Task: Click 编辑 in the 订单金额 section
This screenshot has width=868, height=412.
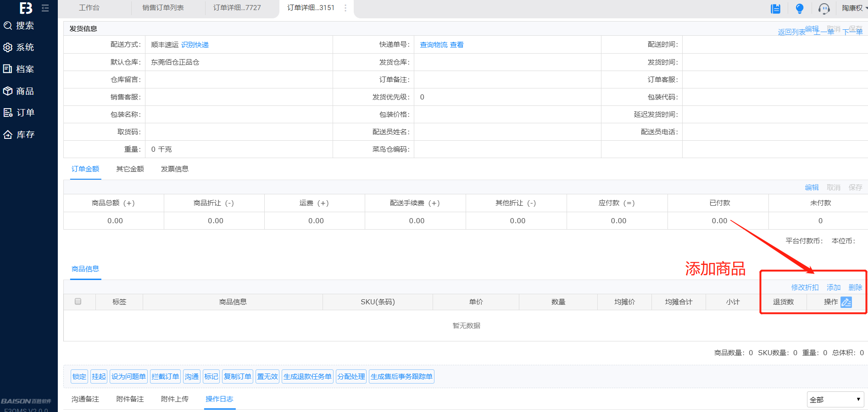Action: (x=812, y=187)
